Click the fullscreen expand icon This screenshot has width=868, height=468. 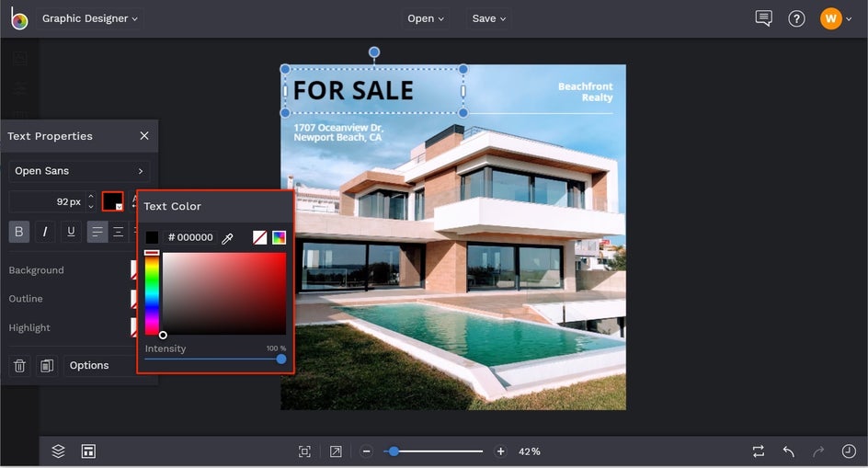[336, 451]
